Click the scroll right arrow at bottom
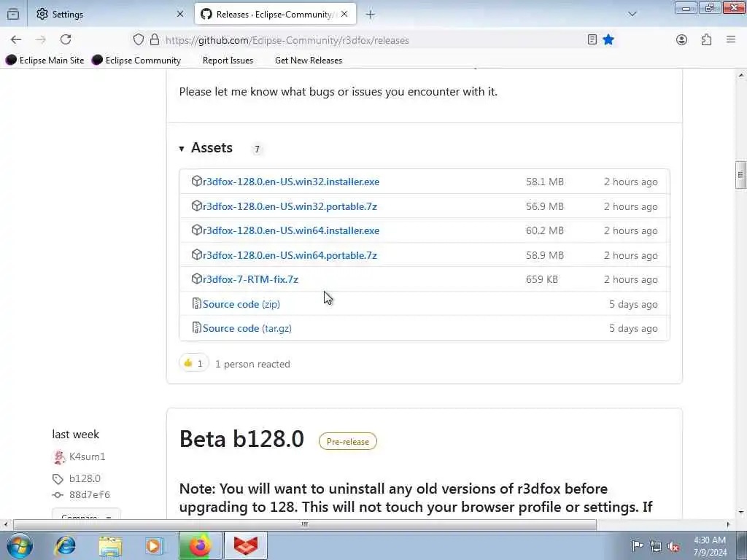Image resolution: width=747 pixels, height=560 pixels. tap(728, 524)
